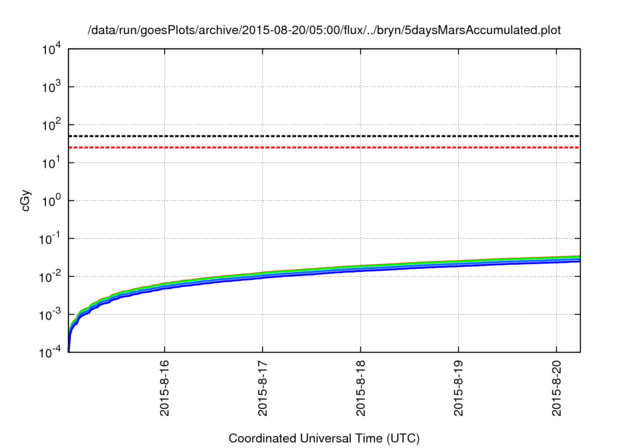Click the 10^-2 y-axis tick label
The width and height of the screenshot is (640, 448).
50,277
